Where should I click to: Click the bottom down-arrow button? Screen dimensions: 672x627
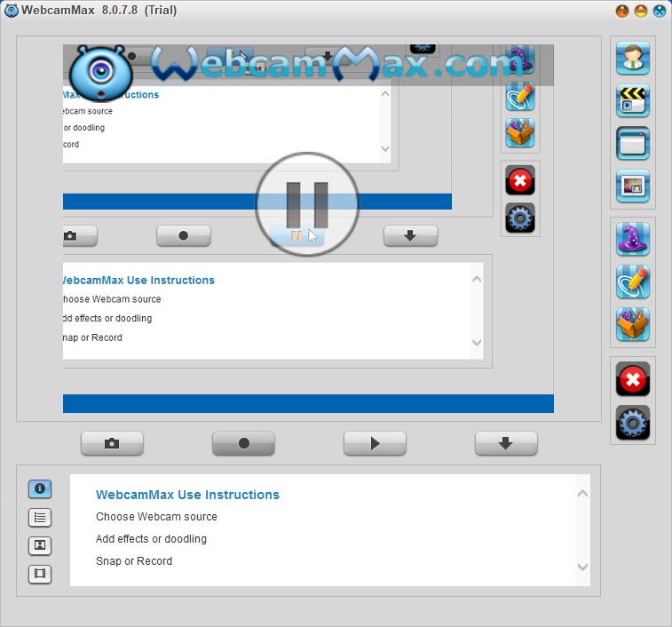(506, 443)
